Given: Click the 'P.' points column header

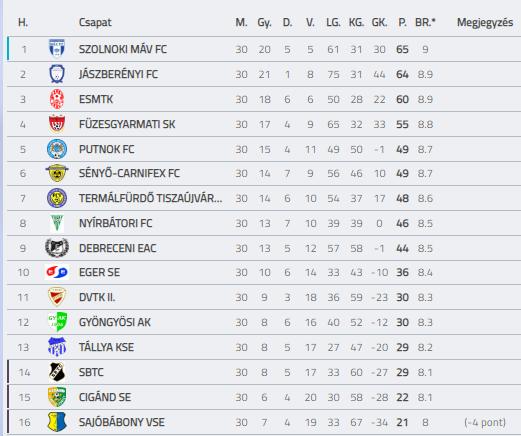Looking at the screenshot, I should (x=402, y=23).
